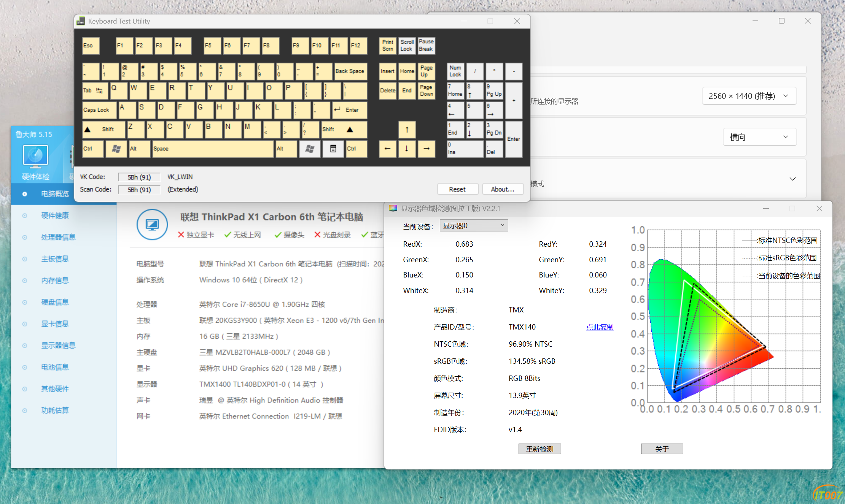Click the 英特尔 Core i7-8650U processor text
845x504 pixels.
(x=262, y=304)
